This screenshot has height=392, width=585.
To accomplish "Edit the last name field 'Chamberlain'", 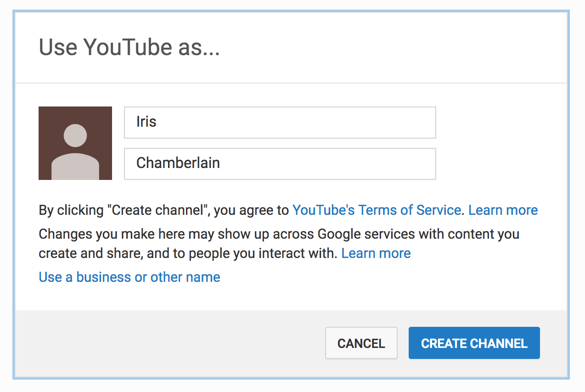I will coord(280,163).
